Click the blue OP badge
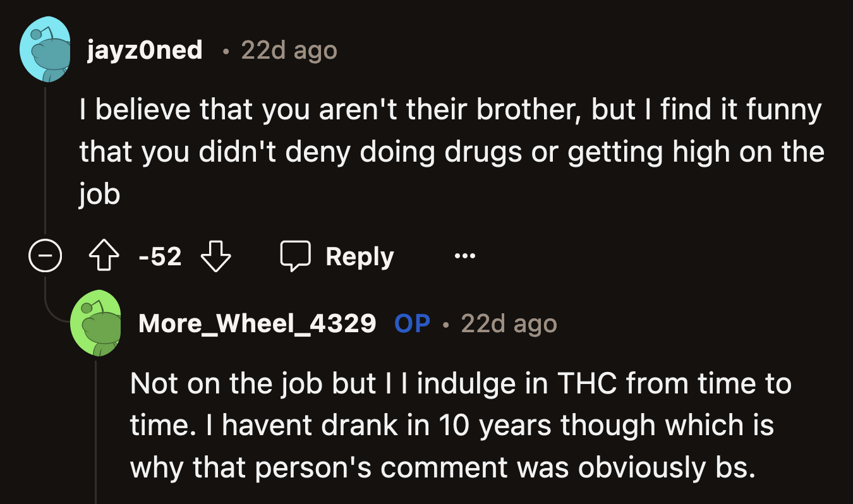The height and width of the screenshot is (504, 853). click(x=411, y=323)
